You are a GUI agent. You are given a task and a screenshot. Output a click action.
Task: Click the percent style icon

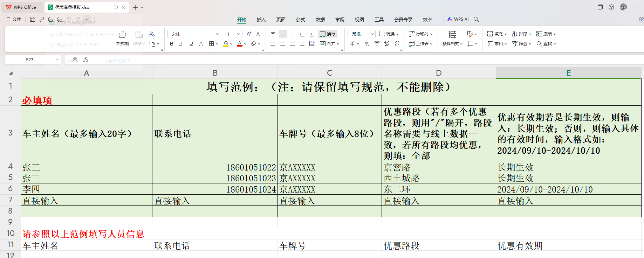pyautogui.click(x=367, y=44)
